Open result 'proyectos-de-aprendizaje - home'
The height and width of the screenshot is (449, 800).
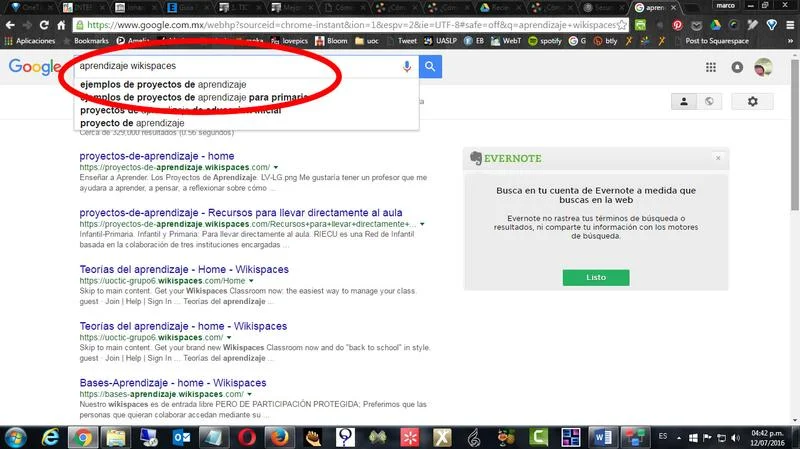point(157,156)
